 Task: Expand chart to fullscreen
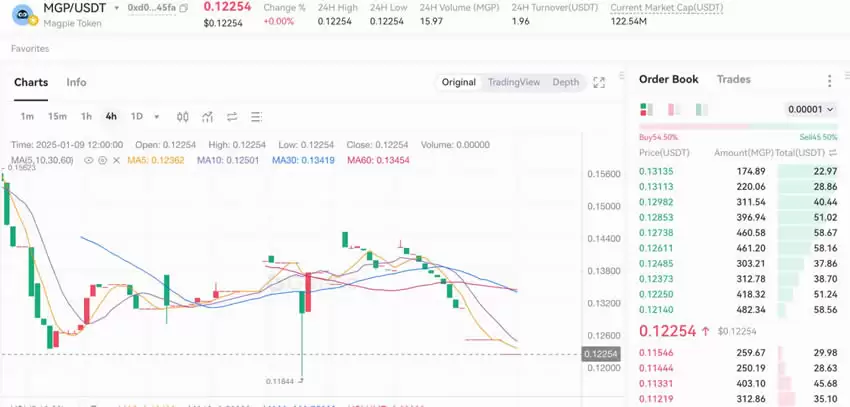599,83
